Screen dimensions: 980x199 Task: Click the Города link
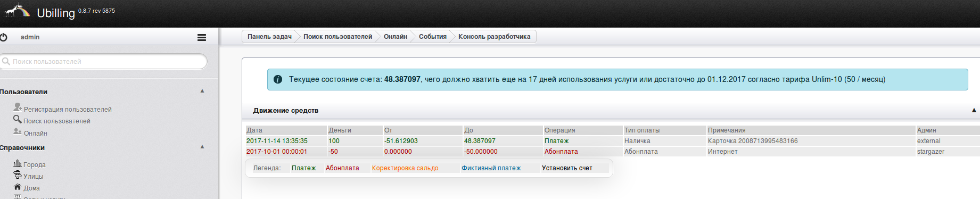[x=35, y=165]
